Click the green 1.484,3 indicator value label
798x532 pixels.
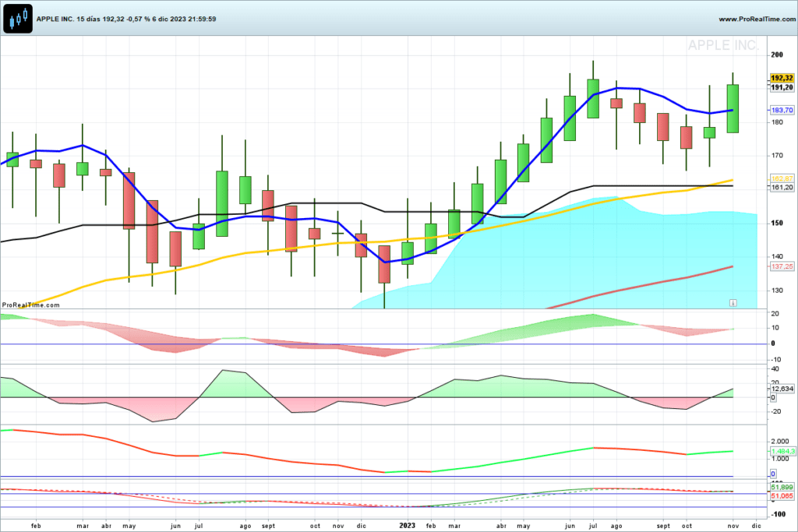(782, 451)
